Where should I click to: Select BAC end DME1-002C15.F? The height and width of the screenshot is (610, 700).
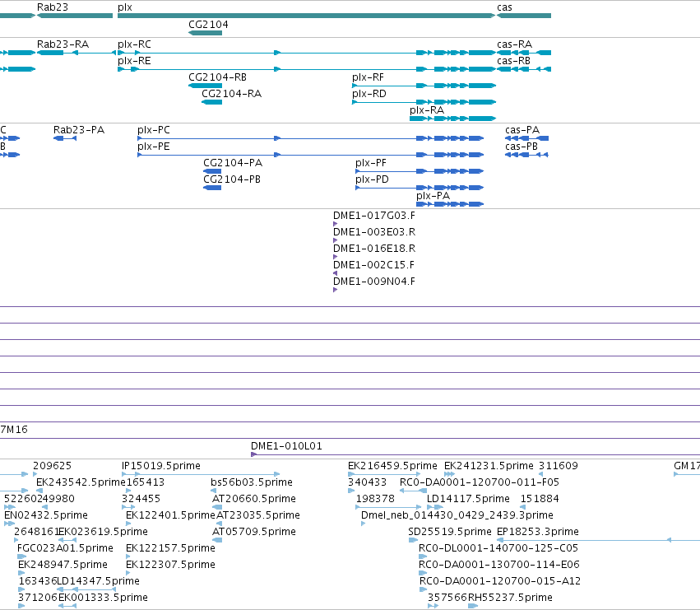click(336, 273)
